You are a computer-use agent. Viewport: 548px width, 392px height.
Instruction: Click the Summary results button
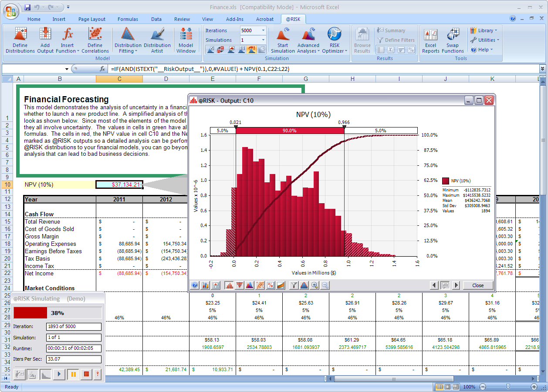click(391, 30)
